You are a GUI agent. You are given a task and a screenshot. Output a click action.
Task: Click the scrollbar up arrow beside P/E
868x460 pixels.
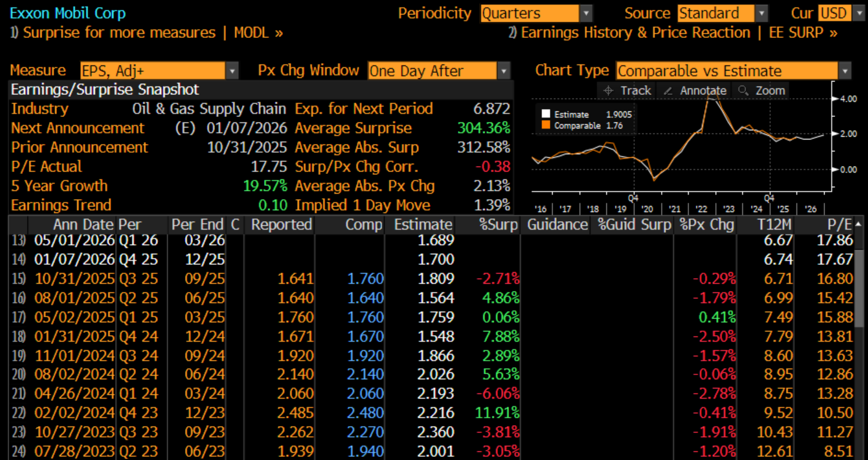(858, 224)
